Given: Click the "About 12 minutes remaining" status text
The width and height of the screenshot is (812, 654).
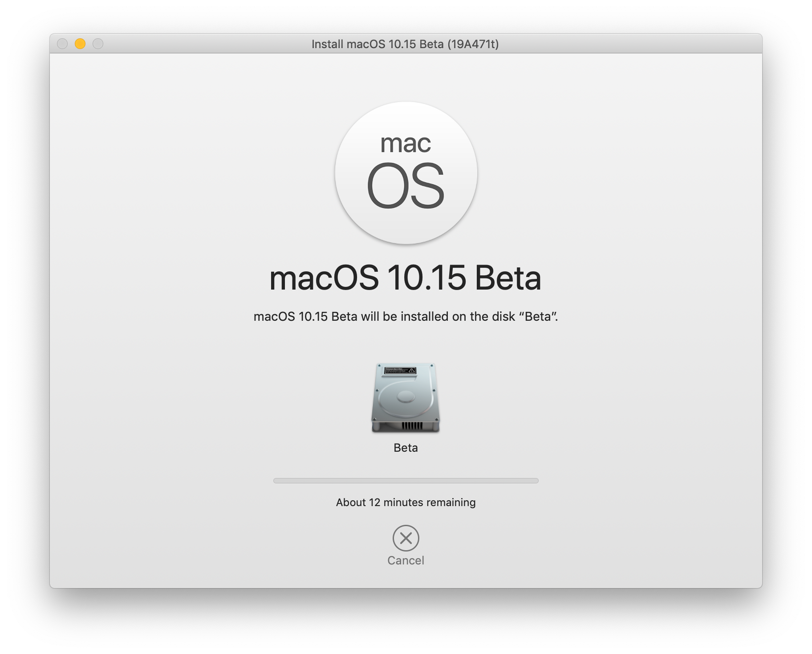Looking at the screenshot, I should point(406,503).
